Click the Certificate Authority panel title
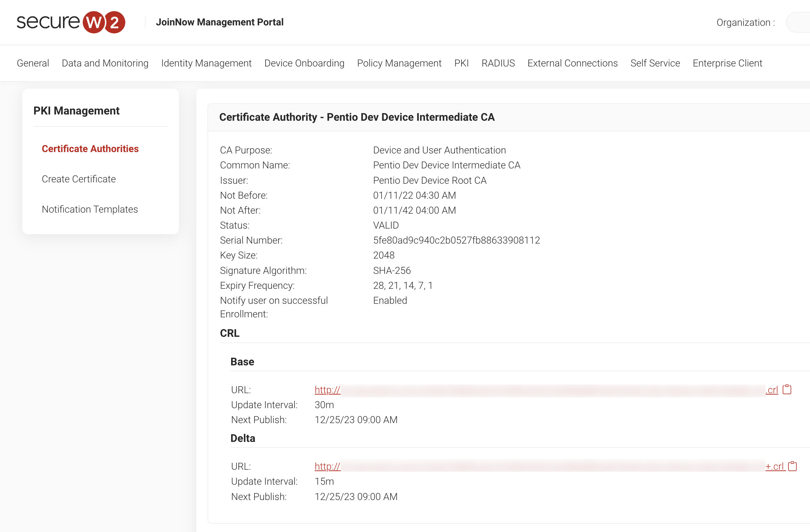The width and height of the screenshot is (810, 532). point(357,117)
